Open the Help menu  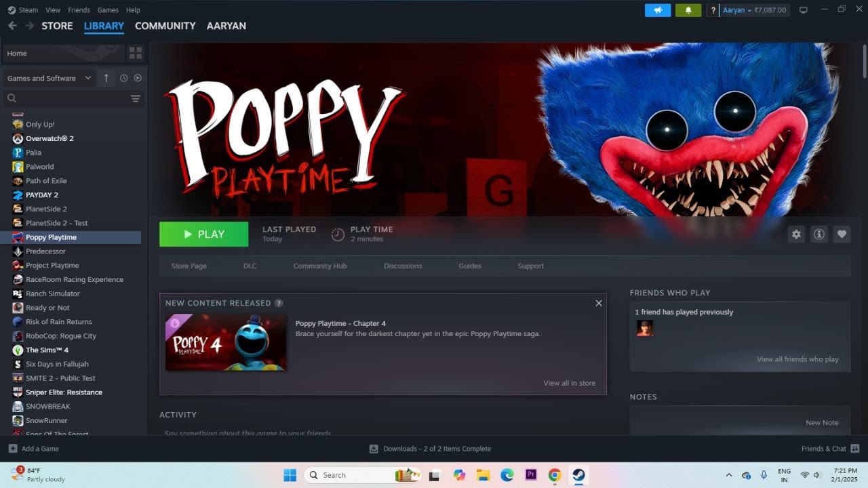point(133,10)
